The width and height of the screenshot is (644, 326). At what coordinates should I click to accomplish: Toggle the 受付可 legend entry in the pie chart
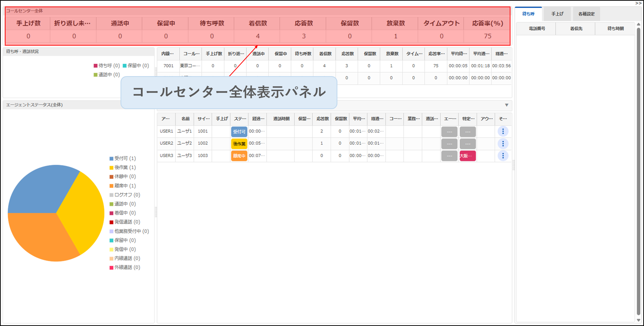click(x=122, y=158)
